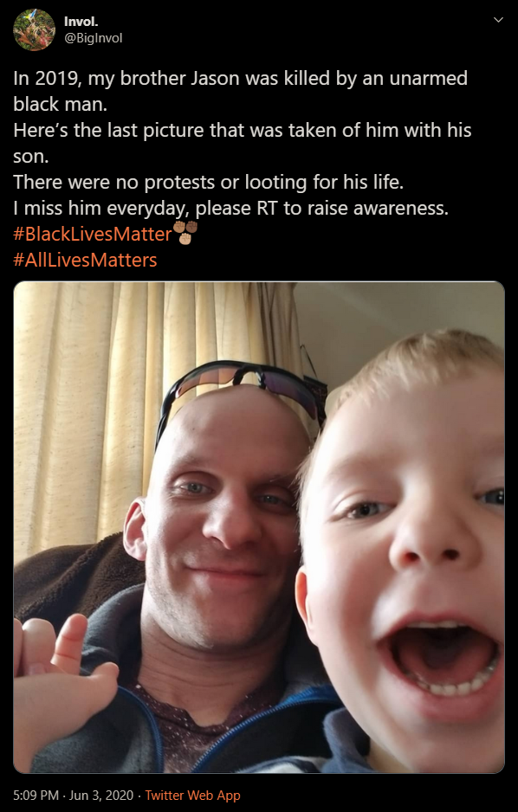Screen dimensions: 518x812
Task: Open the #AllLivesMatters hashtag
Action: (x=85, y=260)
